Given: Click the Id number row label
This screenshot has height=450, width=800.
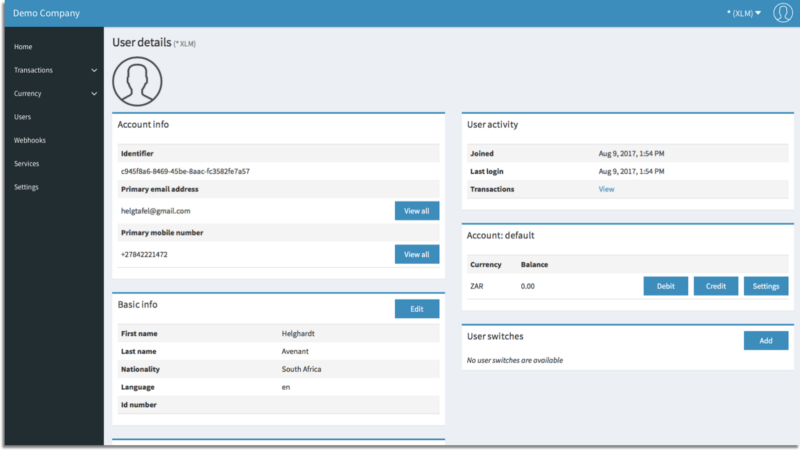Looking at the screenshot, I should point(139,405).
